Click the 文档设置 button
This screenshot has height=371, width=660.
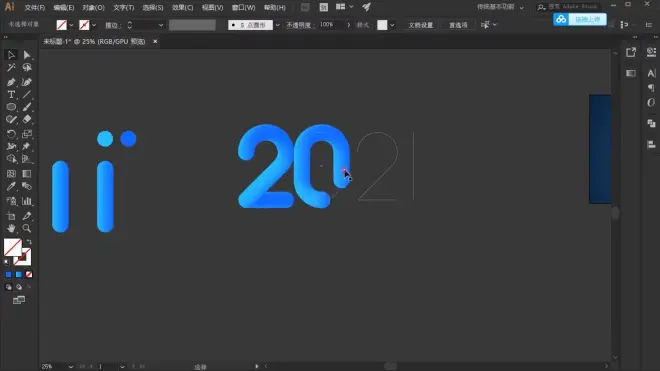tap(420, 25)
